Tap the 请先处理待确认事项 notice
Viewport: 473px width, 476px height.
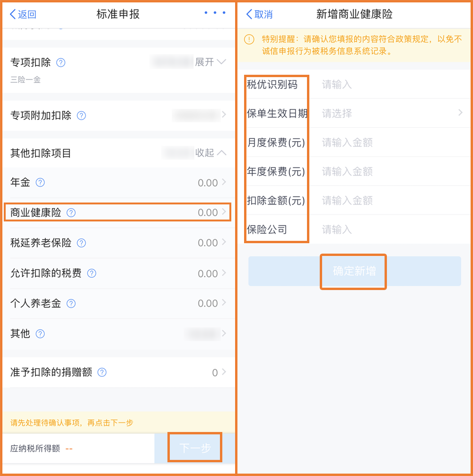pos(71,423)
